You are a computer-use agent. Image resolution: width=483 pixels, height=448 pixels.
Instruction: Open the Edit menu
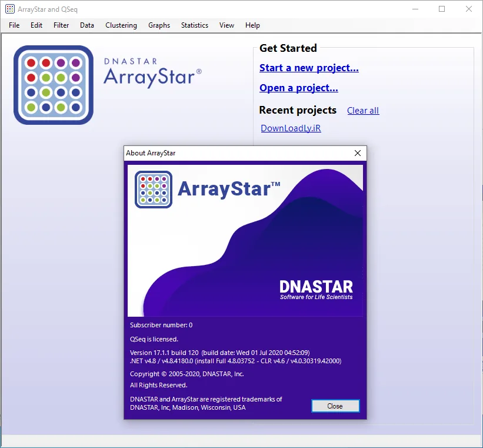(36, 25)
